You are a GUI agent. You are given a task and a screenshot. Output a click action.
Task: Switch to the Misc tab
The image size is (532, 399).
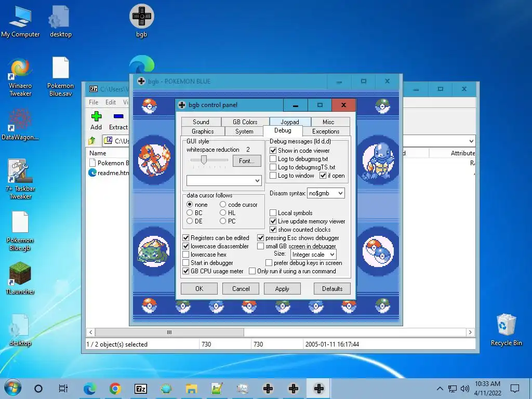[x=328, y=122]
